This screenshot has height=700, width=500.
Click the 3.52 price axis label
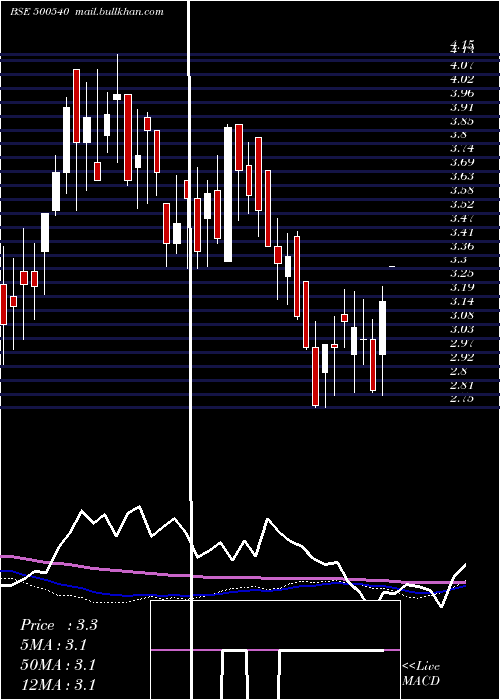pos(462,204)
